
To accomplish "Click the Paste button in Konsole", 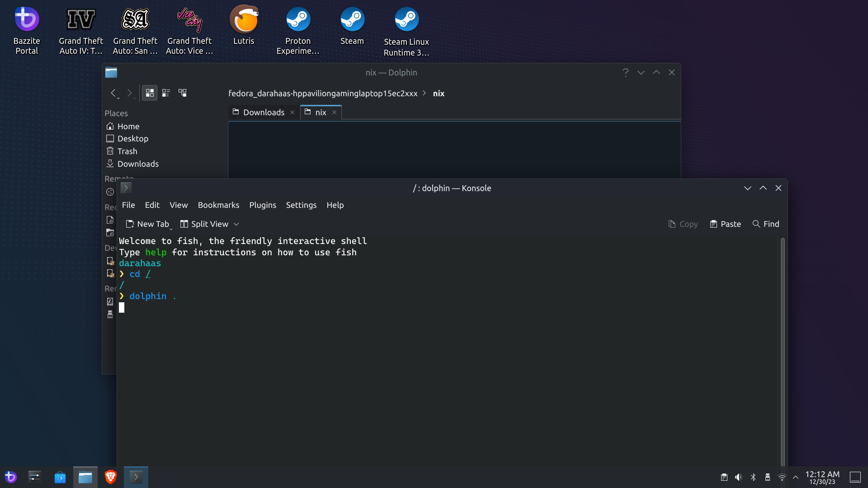I will pyautogui.click(x=725, y=224).
